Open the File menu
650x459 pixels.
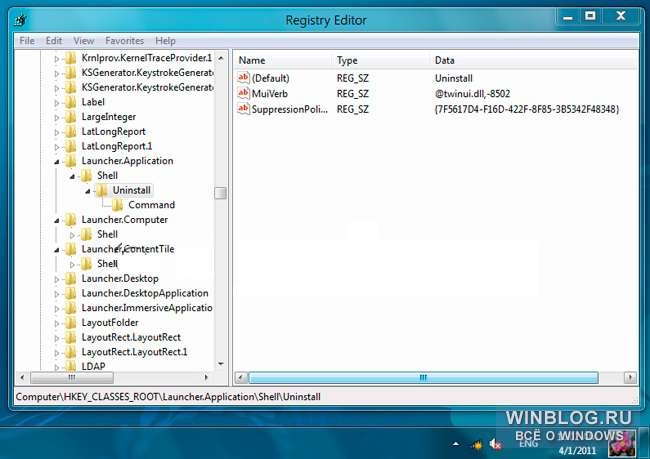pyautogui.click(x=27, y=41)
